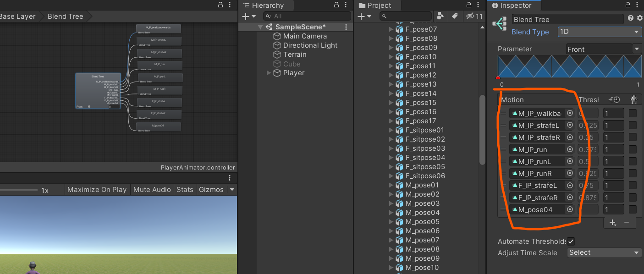This screenshot has height=274, width=644.
Task: Open object picker for M_IP_walkba motion
Action: tap(570, 113)
